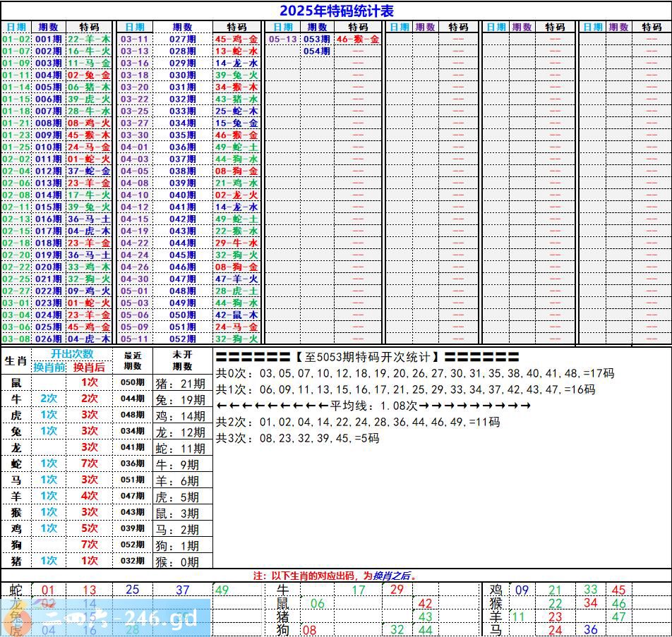Screen dimensions: 672x637
Task: Click the 46-猴-金 result for 053期
Action: [357, 40]
